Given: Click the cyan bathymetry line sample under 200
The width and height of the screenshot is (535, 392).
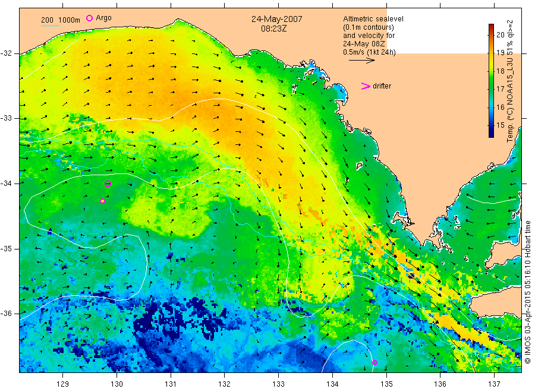Looking at the screenshot, I should (x=50, y=26).
